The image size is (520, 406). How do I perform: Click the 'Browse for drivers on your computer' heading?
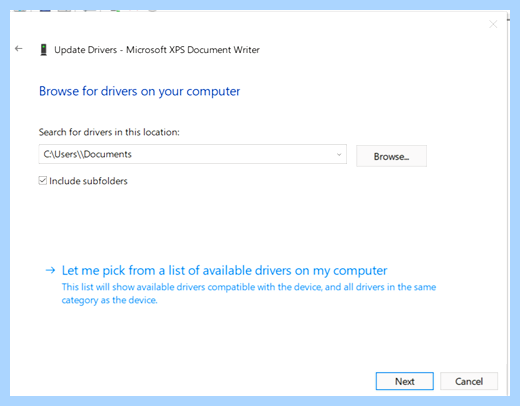pyautogui.click(x=139, y=91)
